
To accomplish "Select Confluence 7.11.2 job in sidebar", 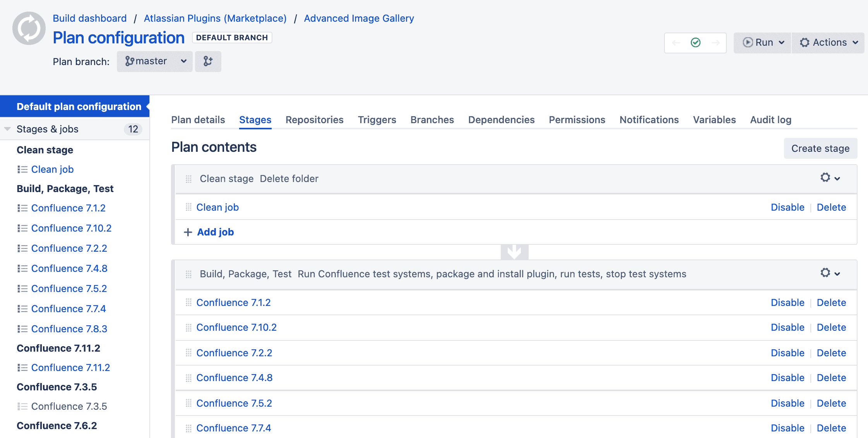I will coord(70,368).
